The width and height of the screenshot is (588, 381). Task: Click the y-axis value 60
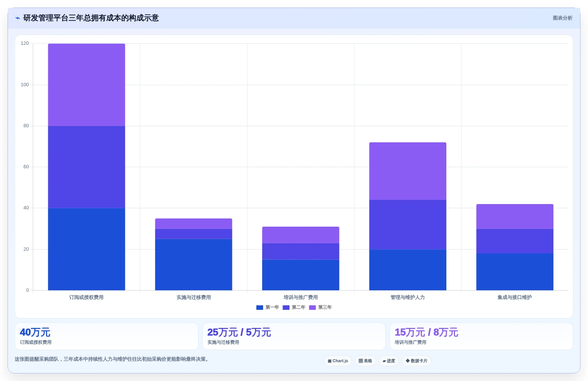[x=26, y=167]
